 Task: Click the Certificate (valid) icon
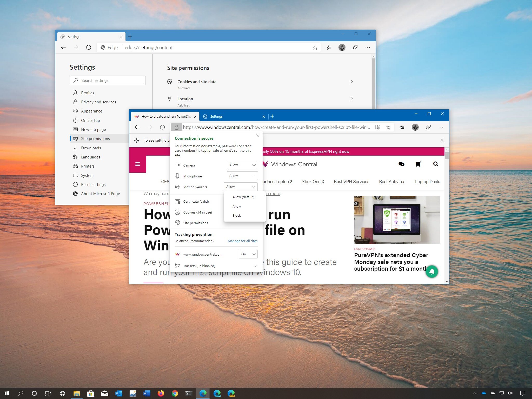[178, 201]
